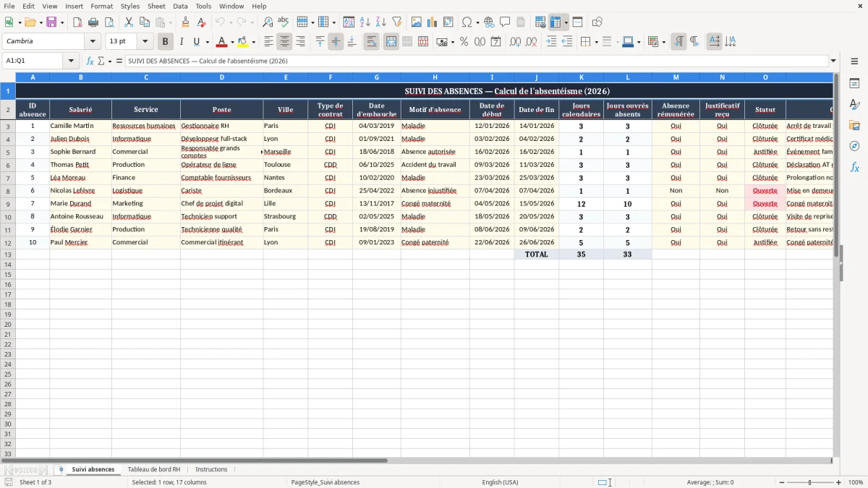Insert Chart icon in toolbar
This screenshot has height=488, width=868.
coord(433,22)
